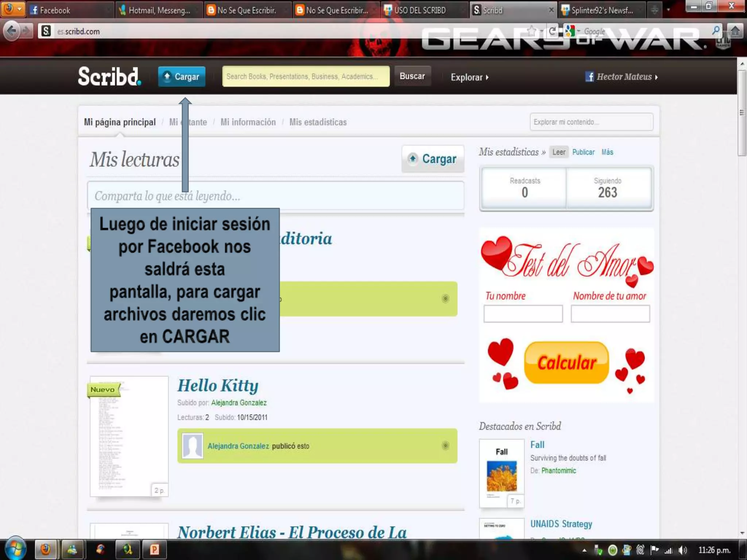Click the Tu nombre input field
The width and height of the screenshot is (747, 560).
point(523,314)
